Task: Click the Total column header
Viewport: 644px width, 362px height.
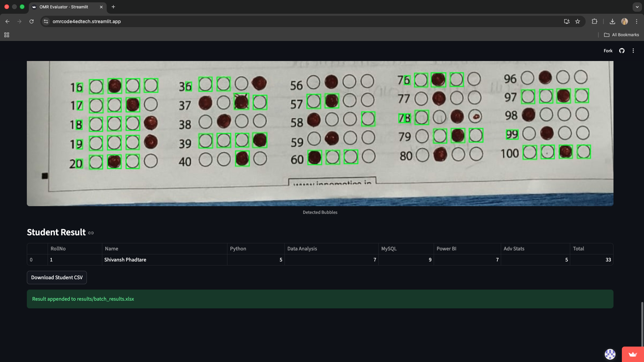Action: 578,249
